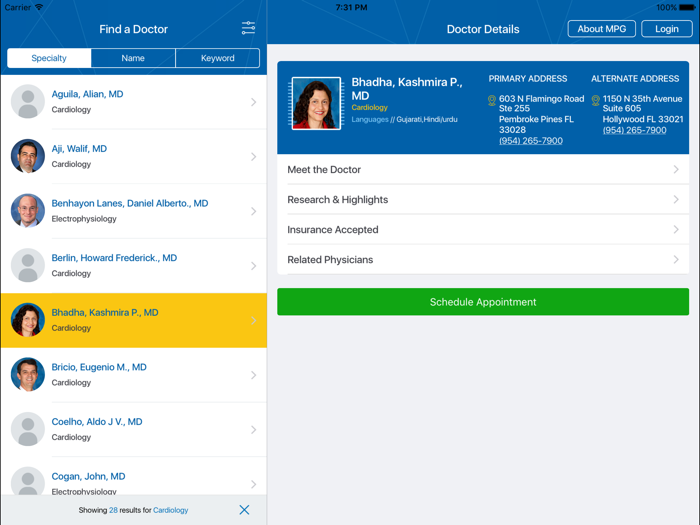Tap Bhadha profile photo in list
Viewport: 700px width, 525px height.
pos(28,320)
